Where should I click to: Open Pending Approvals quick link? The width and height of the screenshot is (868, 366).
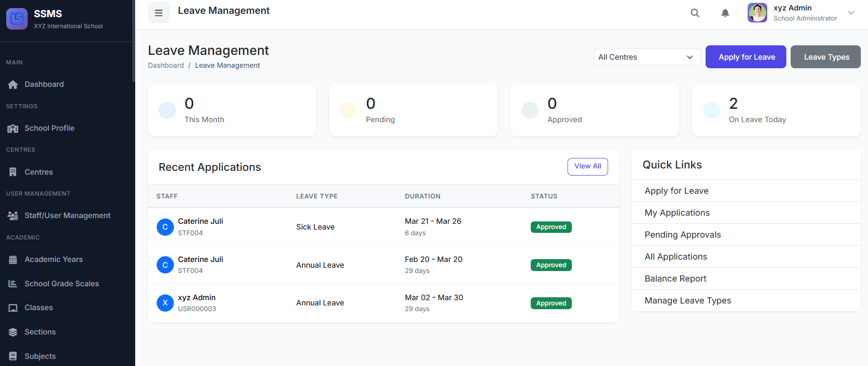click(683, 235)
